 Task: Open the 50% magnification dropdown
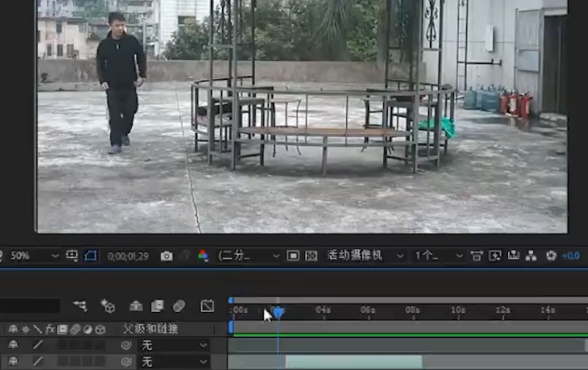pos(35,256)
